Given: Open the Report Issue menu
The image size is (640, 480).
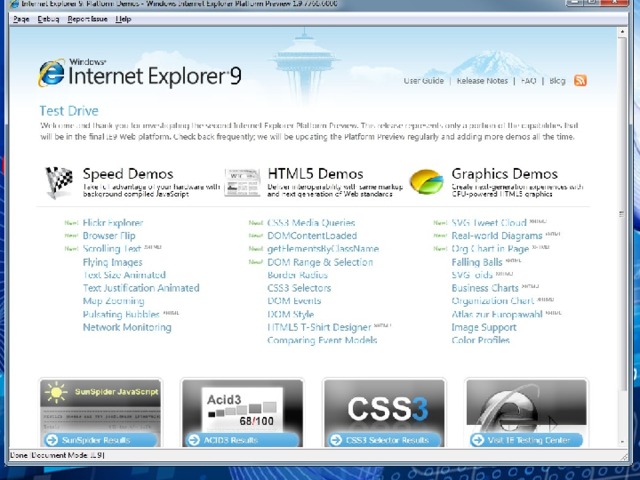Looking at the screenshot, I should click(87, 19).
